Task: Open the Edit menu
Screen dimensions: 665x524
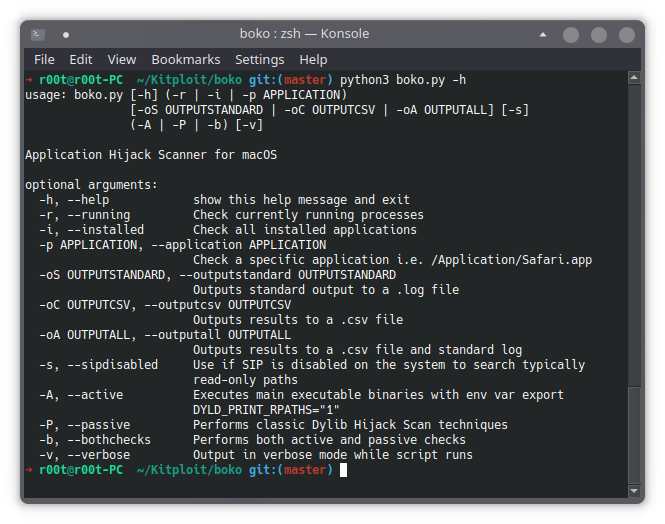Action: 81,60
